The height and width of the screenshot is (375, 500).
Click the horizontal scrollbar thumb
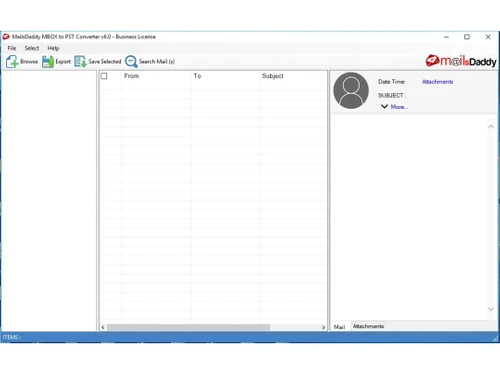(x=188, y=327)
